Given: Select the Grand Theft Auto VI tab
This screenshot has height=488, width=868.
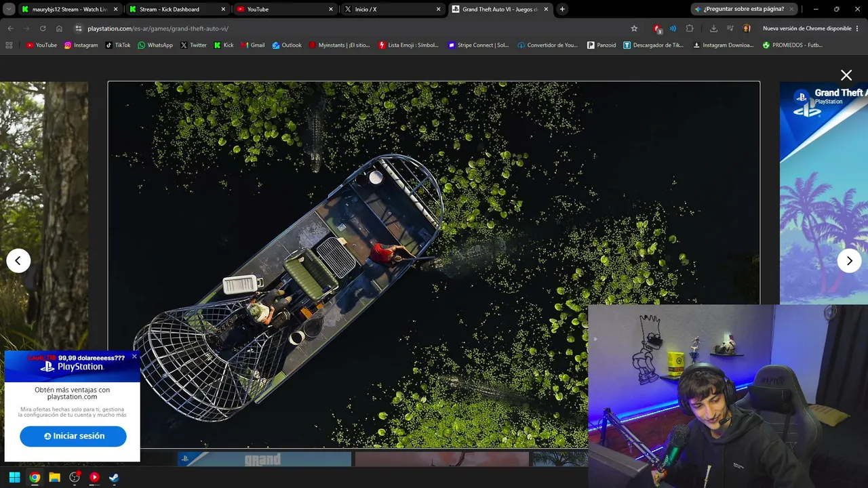Looking at the screenshot, I should click(500, 9).
